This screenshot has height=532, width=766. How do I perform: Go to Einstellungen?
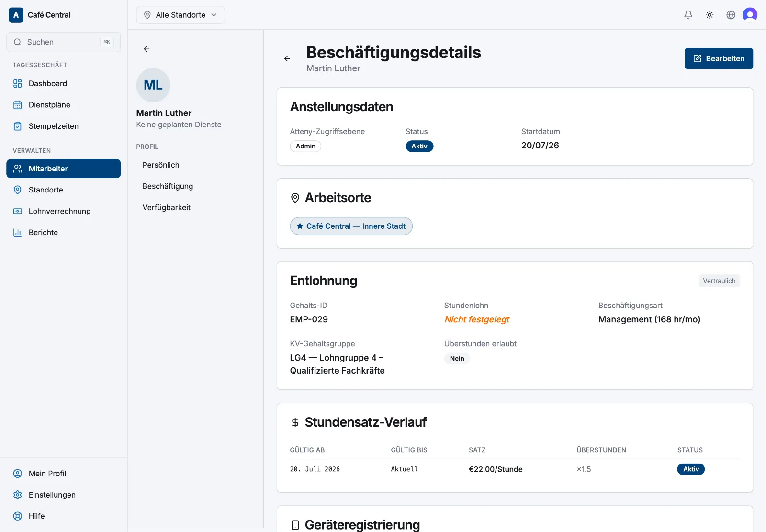pyautogui.click(x=63, y=495)
